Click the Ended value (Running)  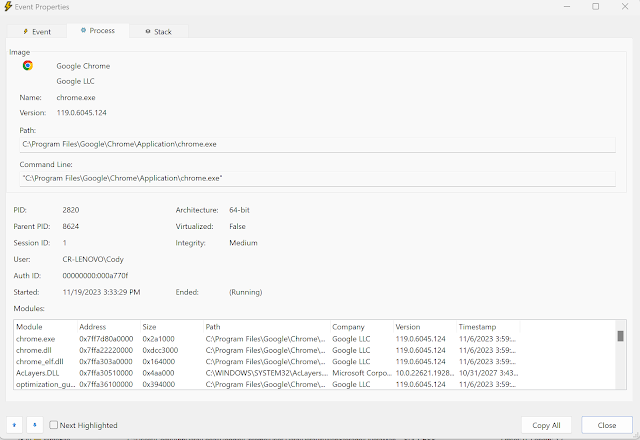tap(245, 292)
